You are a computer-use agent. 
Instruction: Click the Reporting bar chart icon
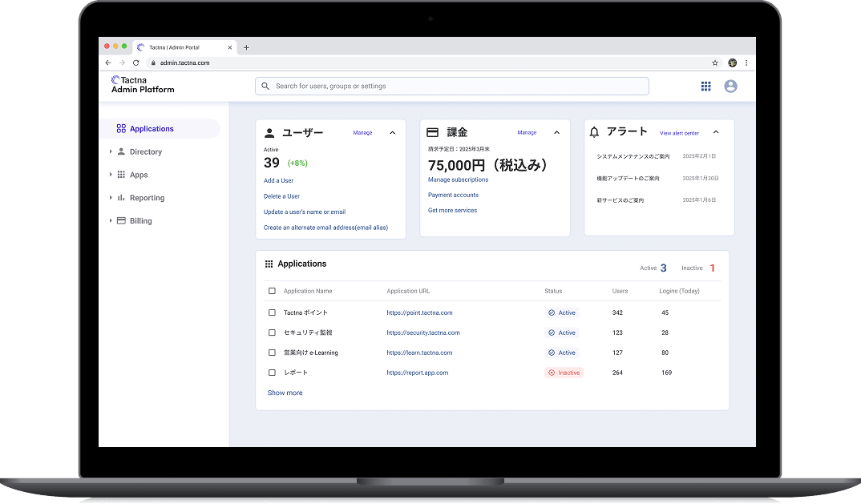tap(121, 198)
